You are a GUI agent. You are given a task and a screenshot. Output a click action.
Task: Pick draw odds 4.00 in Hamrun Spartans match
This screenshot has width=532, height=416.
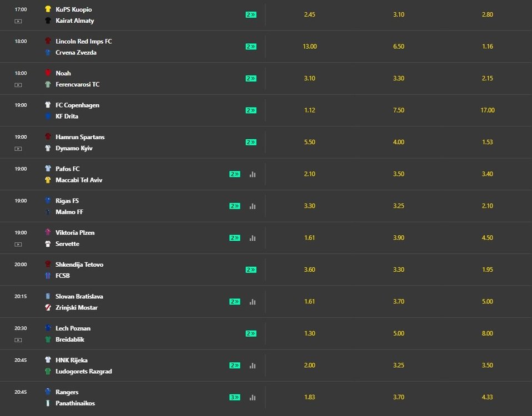[399, 142]
